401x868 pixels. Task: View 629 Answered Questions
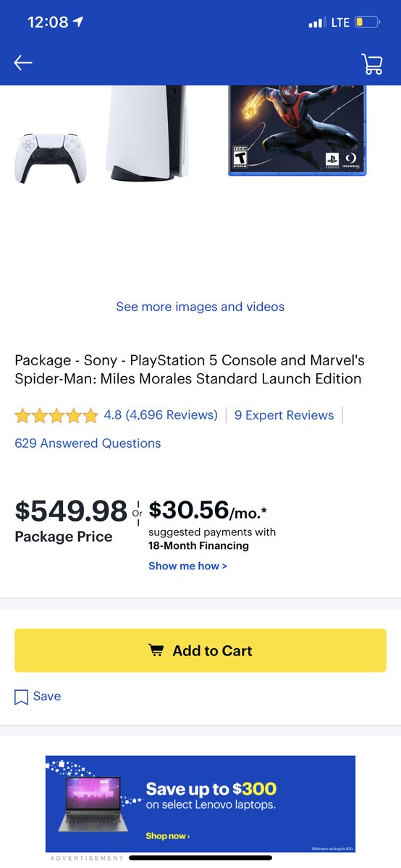[88, 443]
